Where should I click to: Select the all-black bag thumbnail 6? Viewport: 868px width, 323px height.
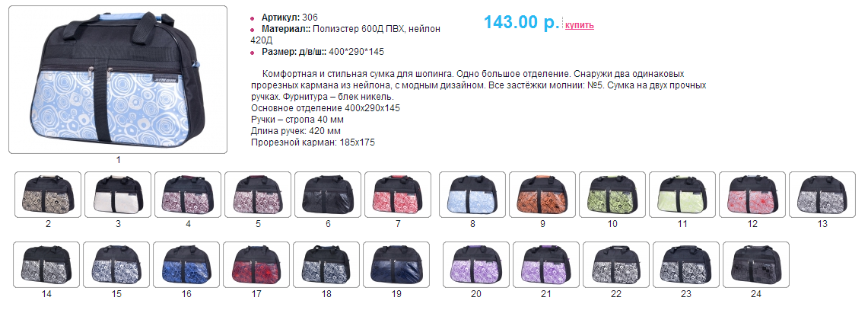(328, 194)
